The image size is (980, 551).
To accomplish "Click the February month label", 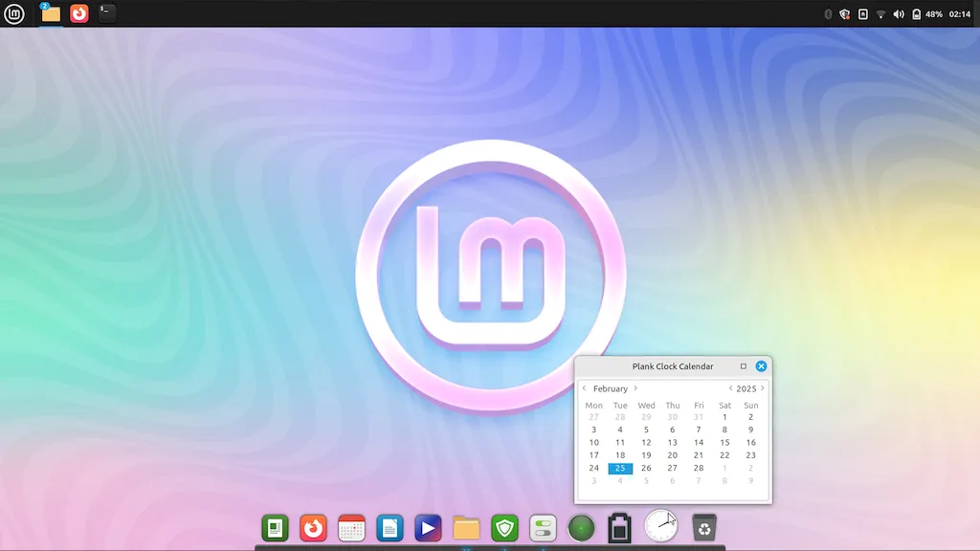I will [x=610, y=388].
